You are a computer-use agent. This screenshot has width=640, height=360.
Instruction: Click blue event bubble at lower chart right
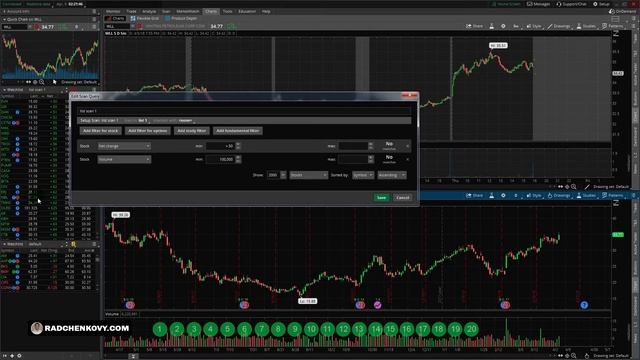pos(584,305)
